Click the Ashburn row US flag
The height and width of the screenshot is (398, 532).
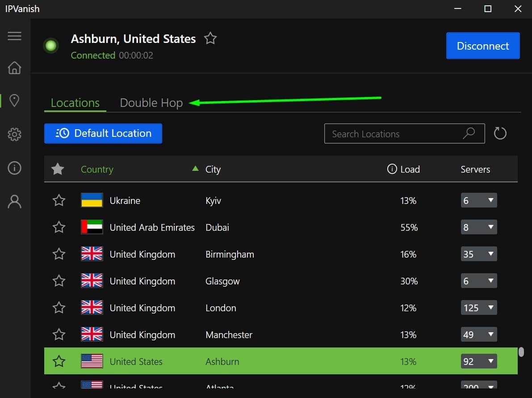92,361
